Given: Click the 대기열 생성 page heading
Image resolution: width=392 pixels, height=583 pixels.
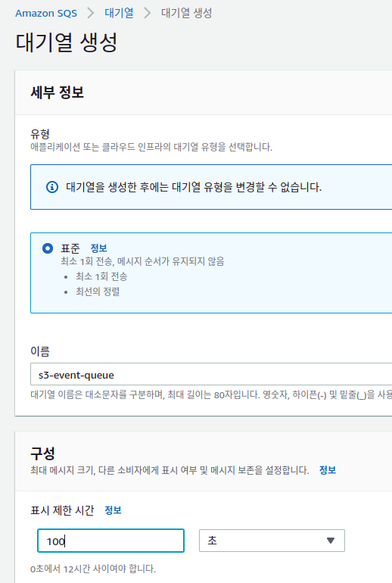Looking at the screenshot, I should pyautogui.click(x=67, y=42).
